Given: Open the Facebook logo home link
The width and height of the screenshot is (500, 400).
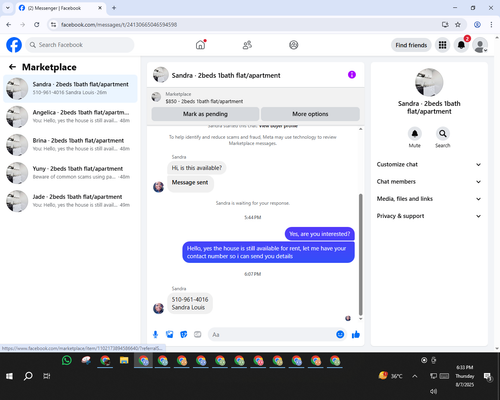Looking at the screenshot, I should [x=14, y=45].
